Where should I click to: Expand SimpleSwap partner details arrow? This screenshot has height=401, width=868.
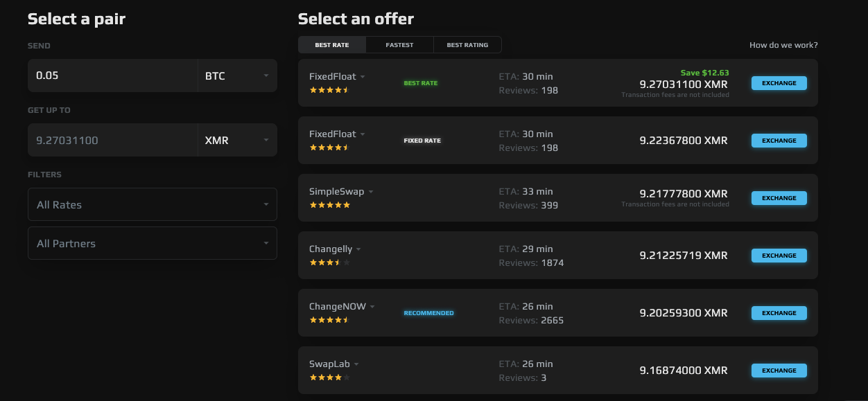point(371,192)
